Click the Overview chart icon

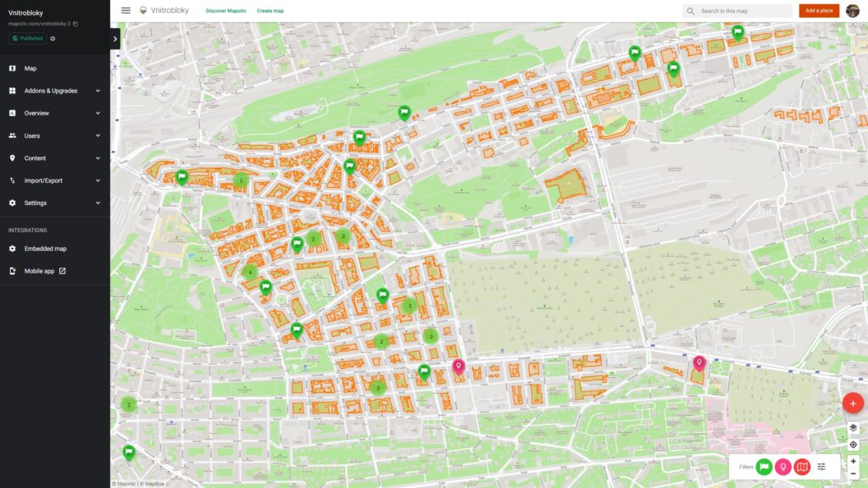tap(12, 113)
